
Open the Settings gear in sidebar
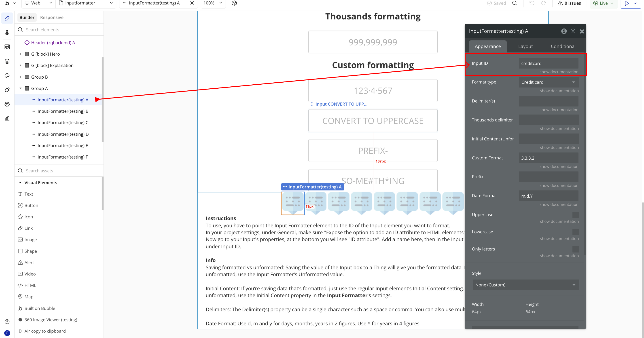pos(7,104)
